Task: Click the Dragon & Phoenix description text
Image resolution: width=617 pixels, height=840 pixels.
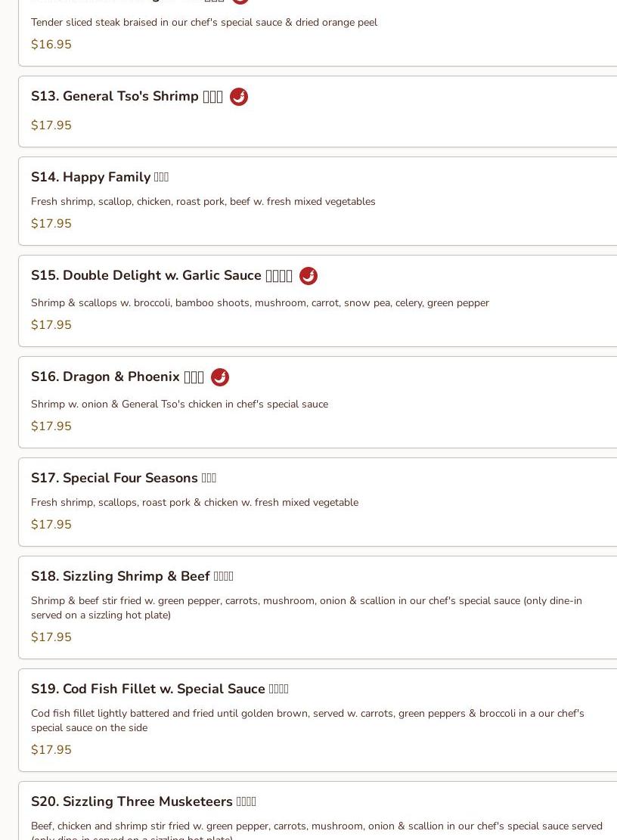Action: (x=179, y=404)
